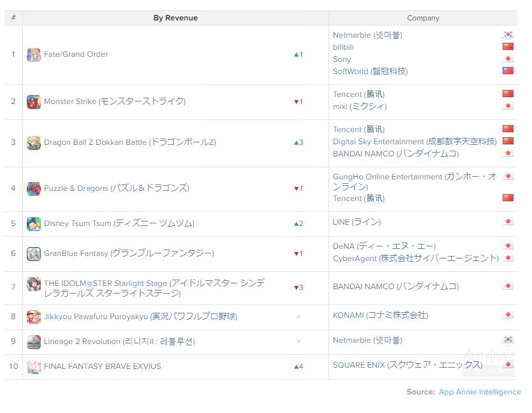Screen dimensions: 532x413
Task: Open the bilibili company link
Action: tap(343, 47)
